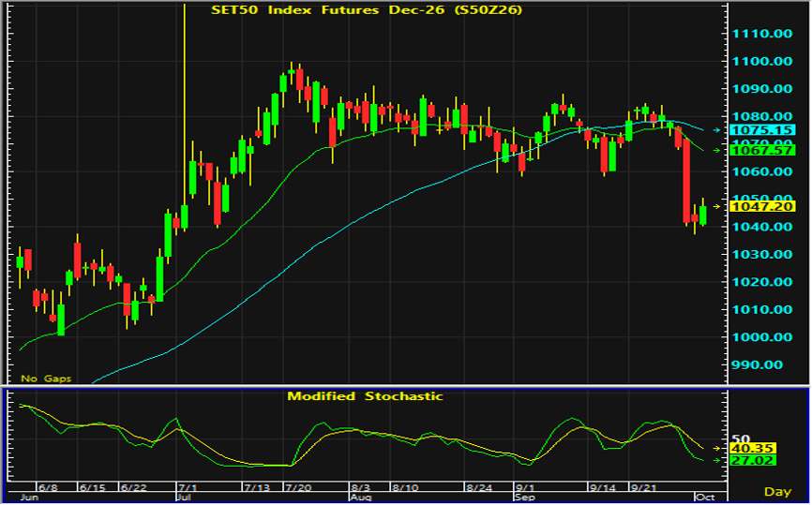Click the 1030.00 price axis label

(761, 255)
